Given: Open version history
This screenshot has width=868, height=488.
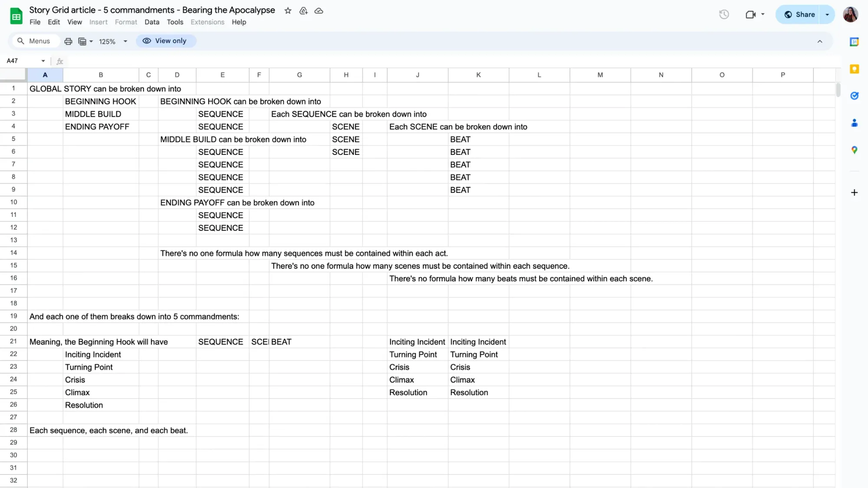Looking at the screenshot, I should tap(723, 14).
